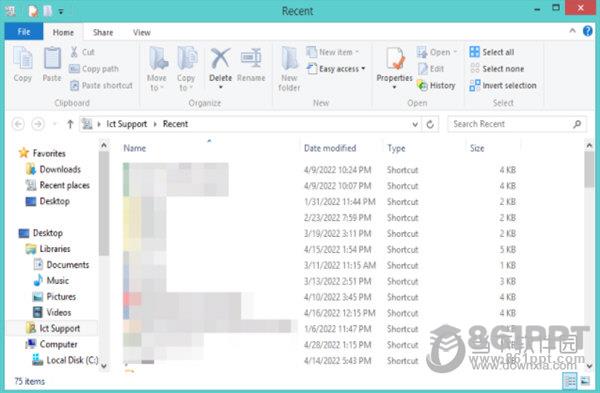Image resolution: width=600 pixels, height=393 pixels.
Task: Collapse the ribbon with the chevron
Action: tap(572, 31)
